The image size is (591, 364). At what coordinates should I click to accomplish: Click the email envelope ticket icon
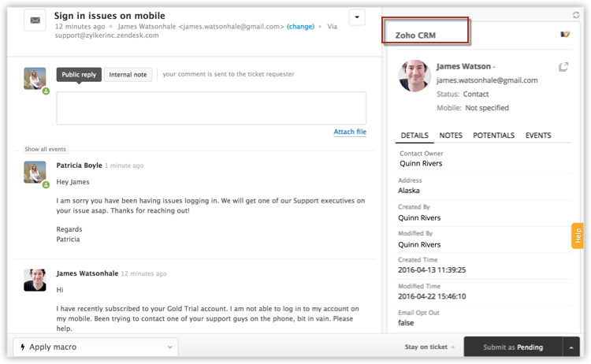point(35,19)
